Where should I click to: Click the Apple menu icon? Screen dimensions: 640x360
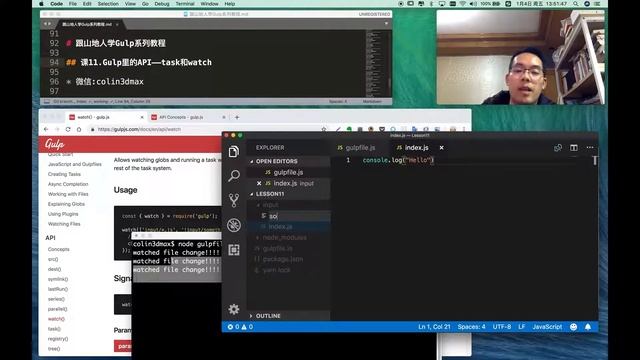41,4
